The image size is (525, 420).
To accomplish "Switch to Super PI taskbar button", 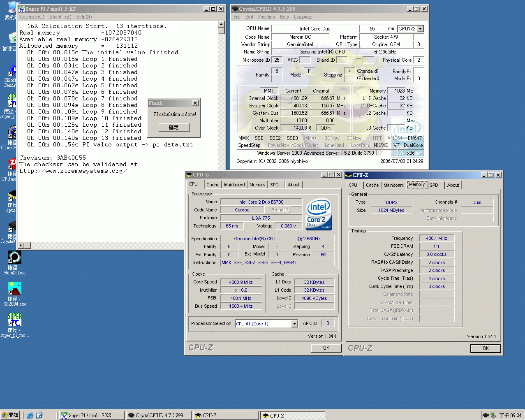I will (x=91, y=415).
